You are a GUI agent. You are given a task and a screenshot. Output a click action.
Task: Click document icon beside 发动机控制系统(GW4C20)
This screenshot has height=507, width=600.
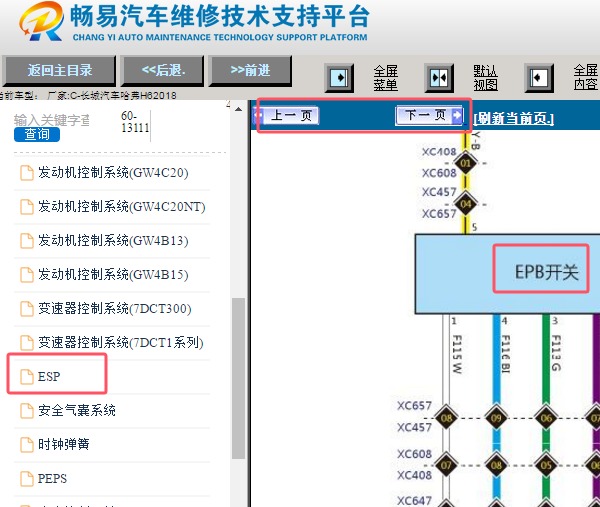tap(27, 173)
